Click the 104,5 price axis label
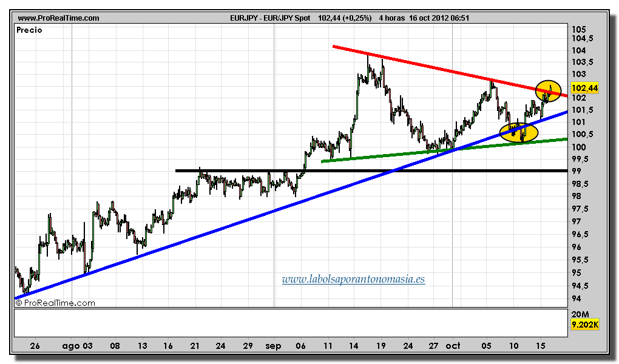 click(x=582, y=39)
